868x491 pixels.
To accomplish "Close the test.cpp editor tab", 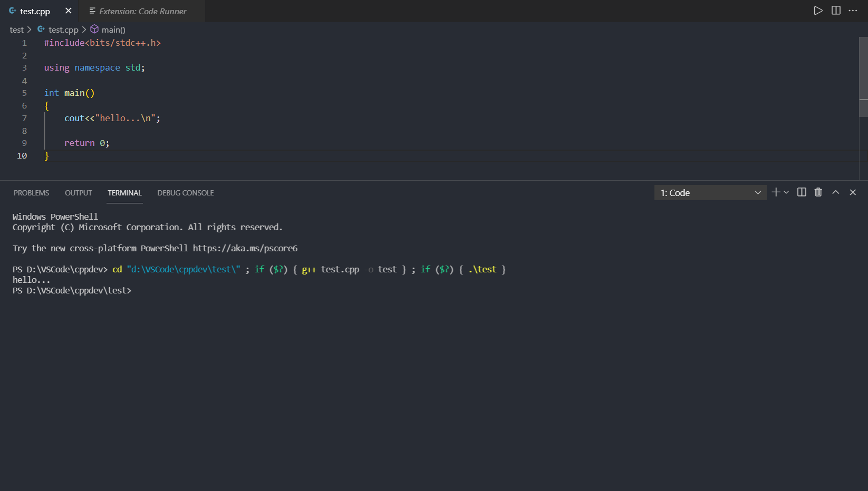I will coord(68,11).
